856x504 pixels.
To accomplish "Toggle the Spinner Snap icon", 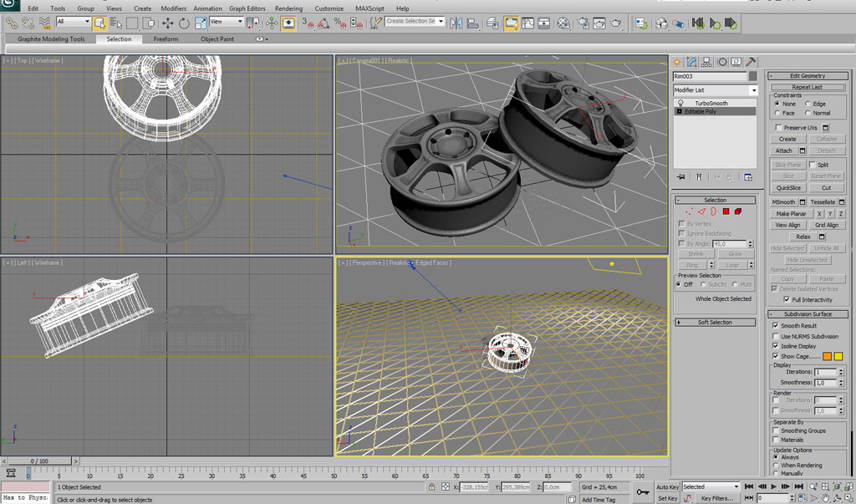I will [x=356, y=23].
